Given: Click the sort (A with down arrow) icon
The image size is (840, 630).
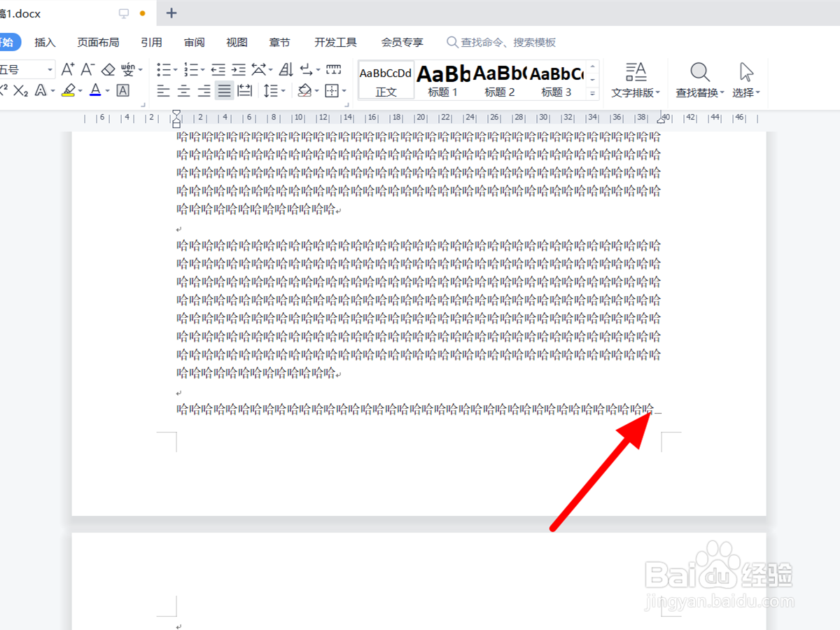Looking at the screenshot, I should pos(286,69).
